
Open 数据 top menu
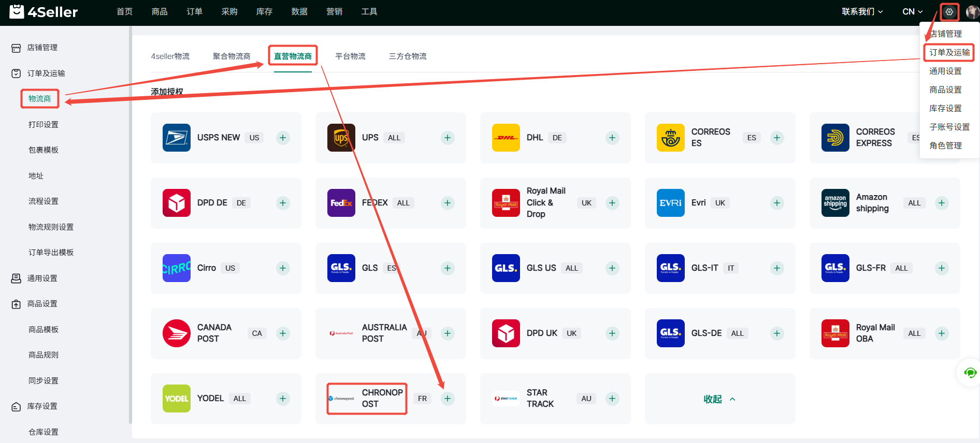point(299,11)
